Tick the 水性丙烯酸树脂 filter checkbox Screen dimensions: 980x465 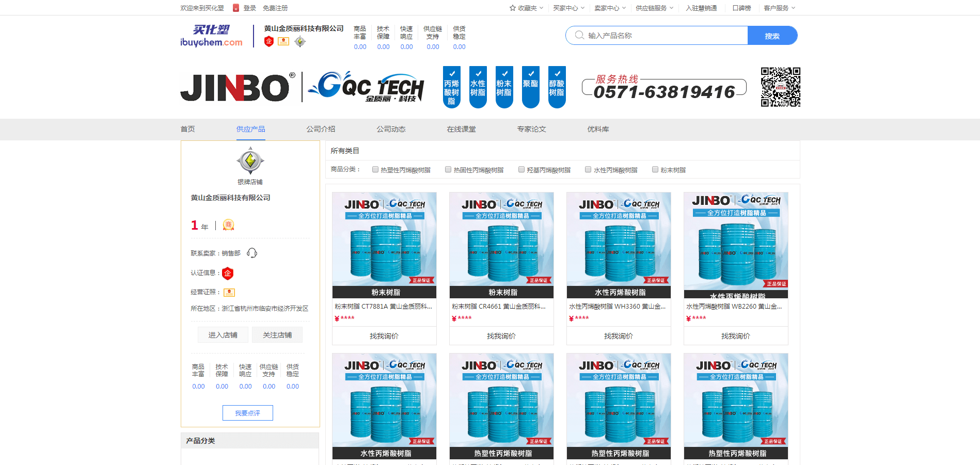[x=588, y=169]
